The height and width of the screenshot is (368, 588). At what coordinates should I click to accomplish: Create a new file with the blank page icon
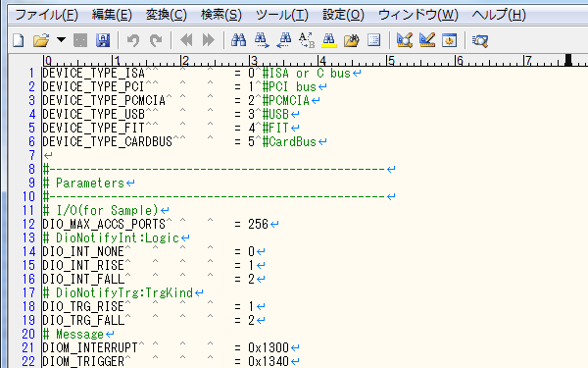pyautogui.click(x=19, y=40)
